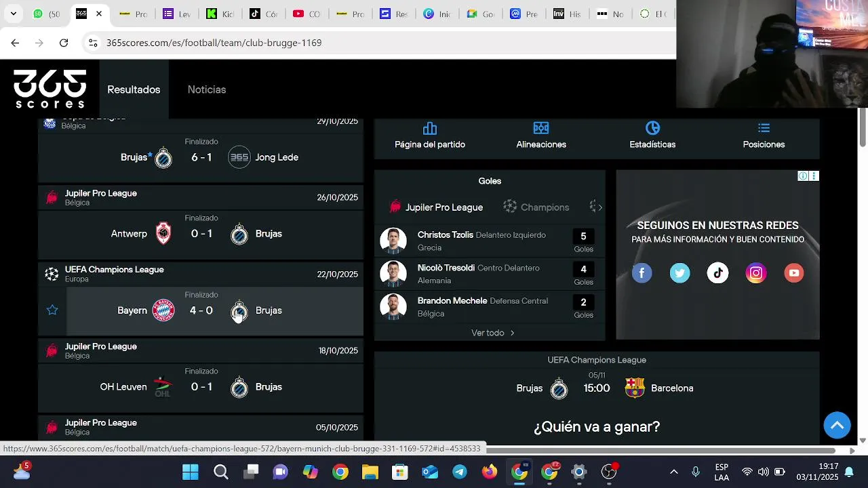Open site information icon in address bar
Screen dimensions: 868x488
[93, 43]
